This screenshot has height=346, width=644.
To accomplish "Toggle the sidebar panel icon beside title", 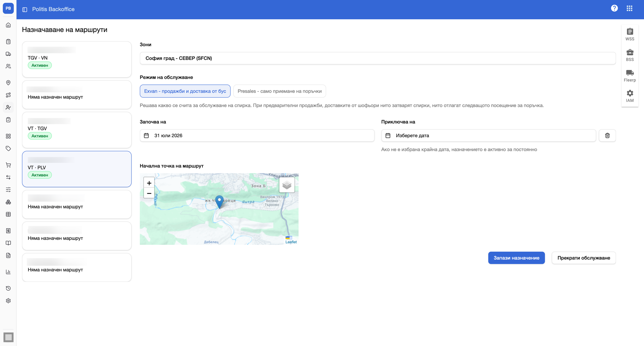I will pyautogui.click(x=25, y=10).
